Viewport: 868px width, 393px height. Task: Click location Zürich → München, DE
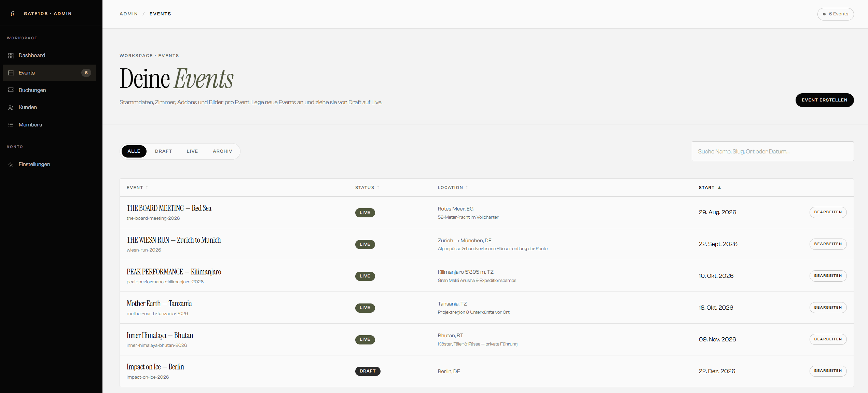465,241
